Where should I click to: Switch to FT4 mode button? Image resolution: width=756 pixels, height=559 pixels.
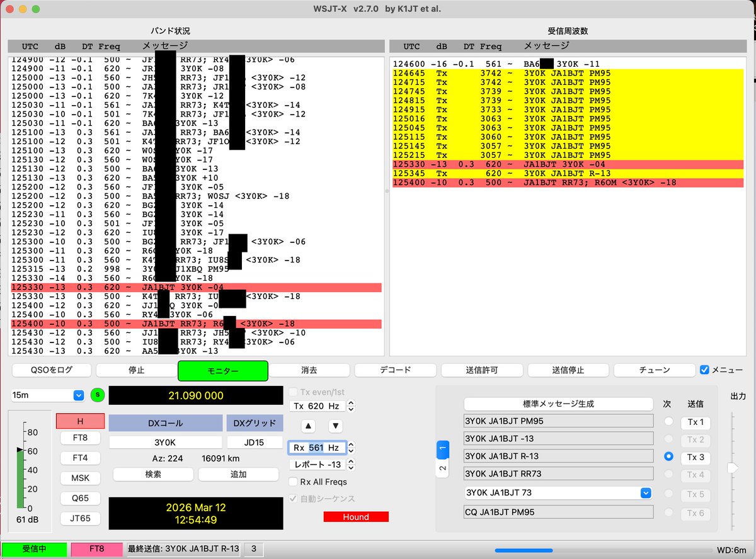point(80,458)
